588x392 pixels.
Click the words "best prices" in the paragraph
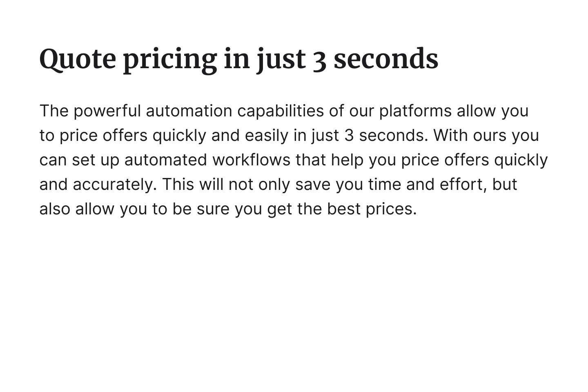(371, 209)
